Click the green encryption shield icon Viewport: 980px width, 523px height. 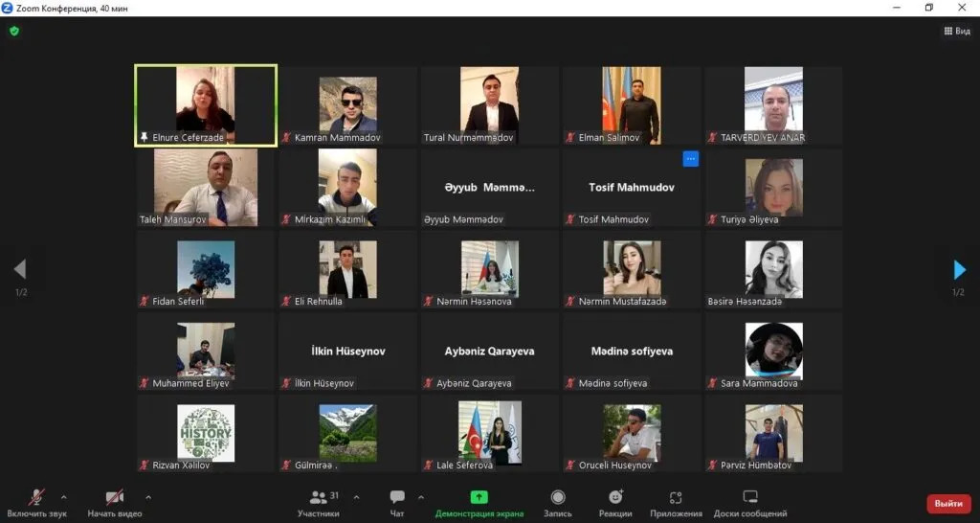tap(14, 31)
